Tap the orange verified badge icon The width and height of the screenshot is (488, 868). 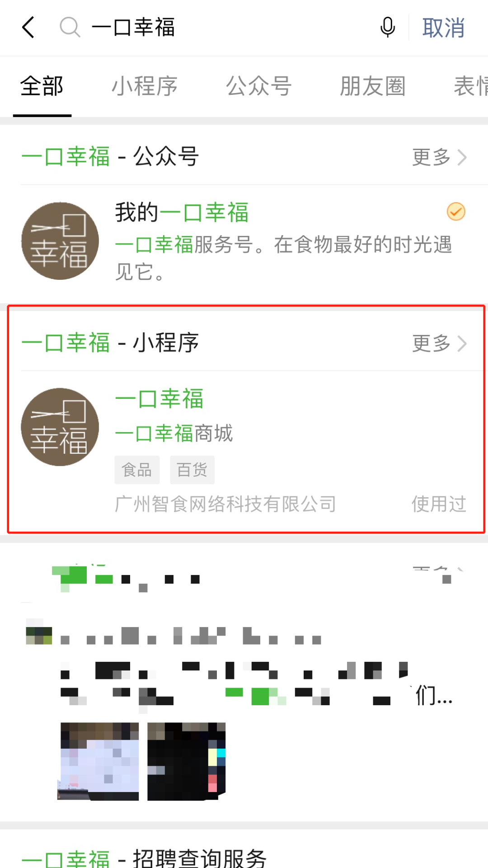(456, 212)
